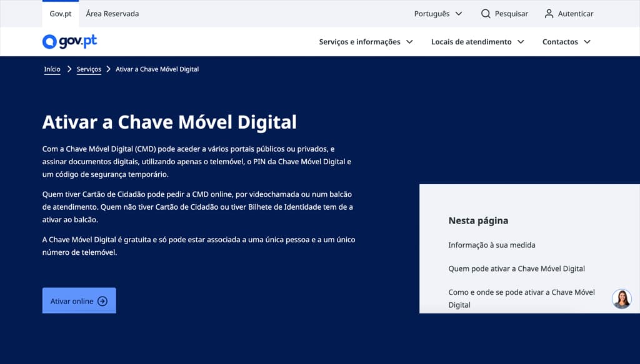Image resolution: width=640 pixels, height=364 pixels.
Task: Select Área Reservada in the top bar
Action: coord(112,13)
